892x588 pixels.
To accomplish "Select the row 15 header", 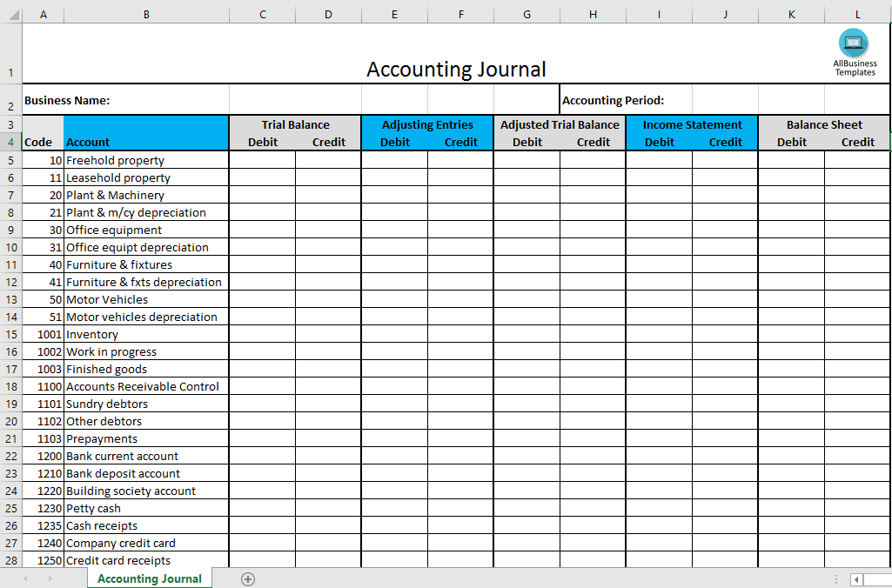I will pos(10,335).
